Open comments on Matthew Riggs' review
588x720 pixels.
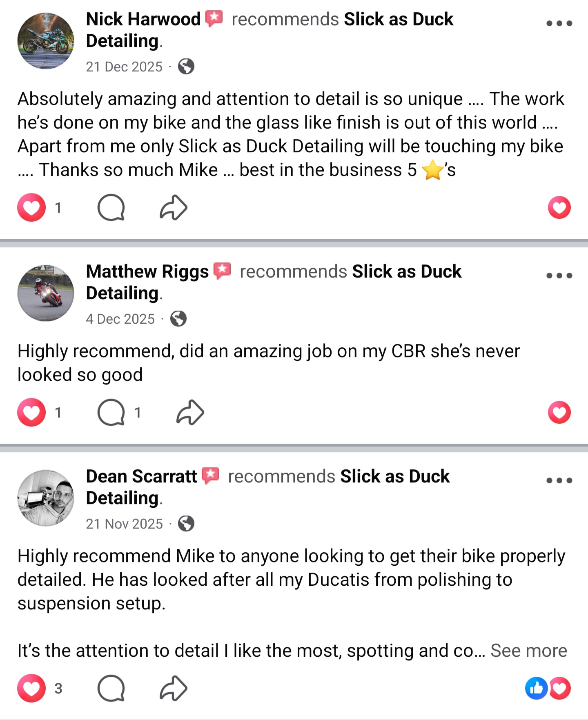point(111,413)
